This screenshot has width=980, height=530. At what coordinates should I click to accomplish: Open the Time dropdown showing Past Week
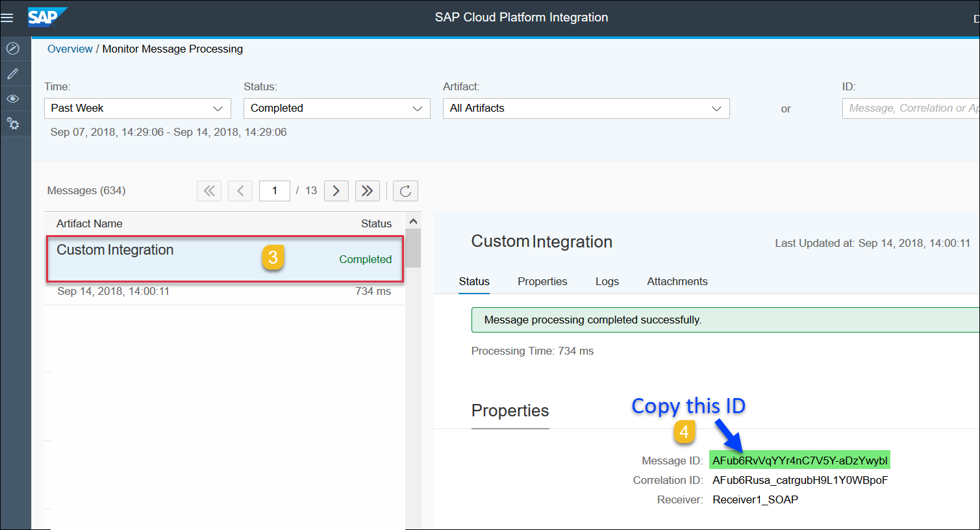click(138, 108)
